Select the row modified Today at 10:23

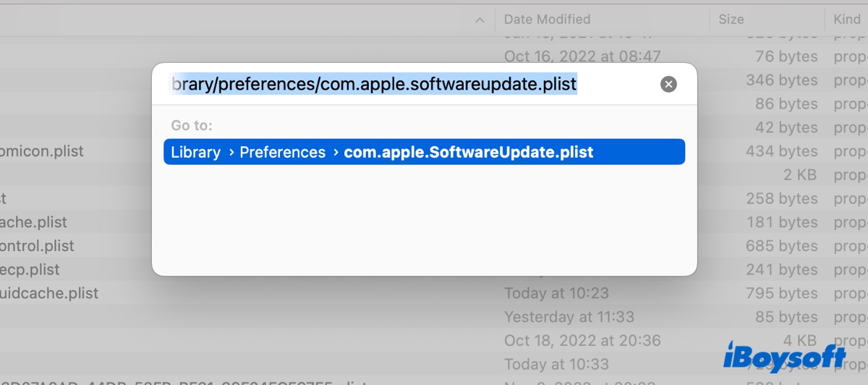coord(556,294)
